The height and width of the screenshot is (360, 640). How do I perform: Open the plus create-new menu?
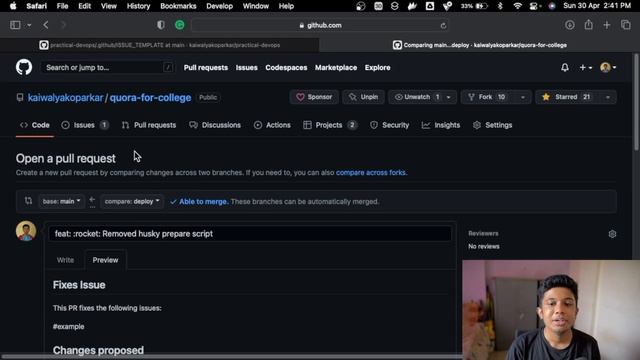(586, 67)
